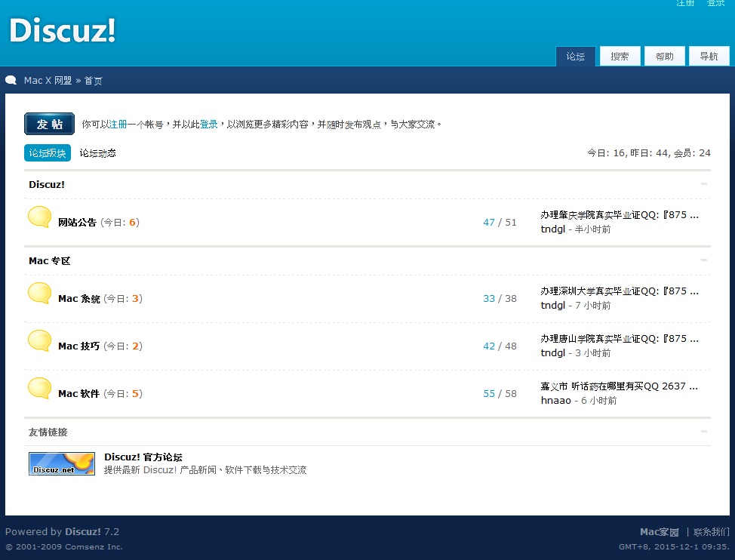Click the 42 / 48 post count for Mac 技巧
The width and height of the screenshot is (735, 560).
click(500, 346)
